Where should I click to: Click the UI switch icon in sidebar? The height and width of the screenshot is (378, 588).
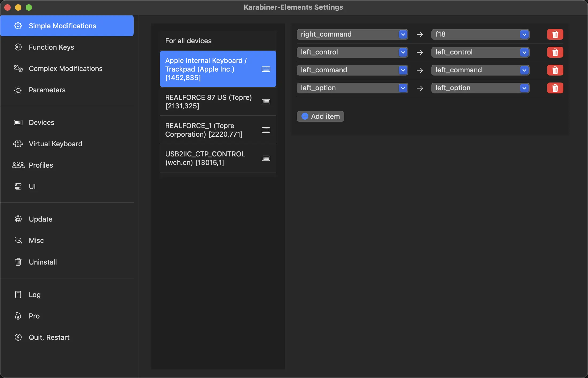tap(18, 187)
